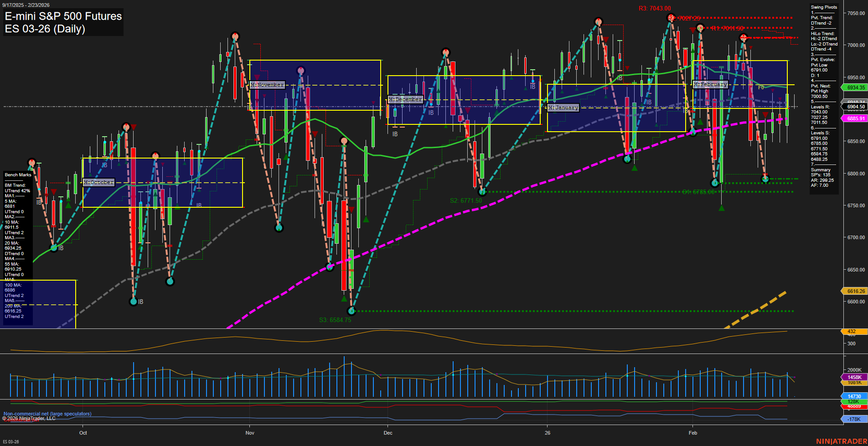868x446 pixels.
Task: Click the cyan swing-low dot at S3 6584.75
Action: pos(352,311)
